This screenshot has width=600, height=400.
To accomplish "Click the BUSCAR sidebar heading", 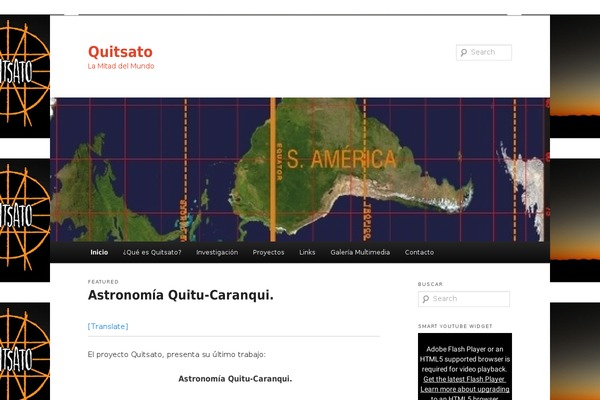I will (x=430, y=284).
